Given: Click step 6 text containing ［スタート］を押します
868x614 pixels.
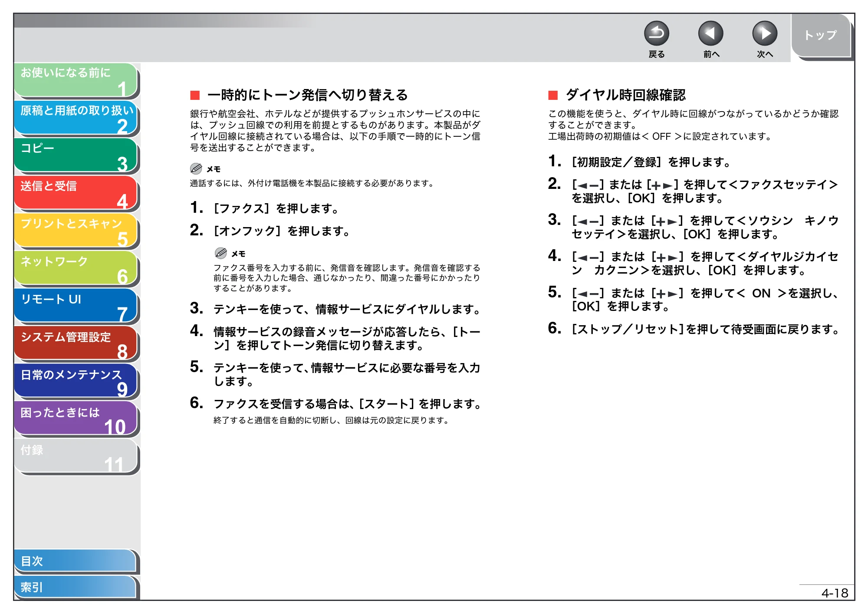Looking at the screenshot, I should tap(347, 404).
